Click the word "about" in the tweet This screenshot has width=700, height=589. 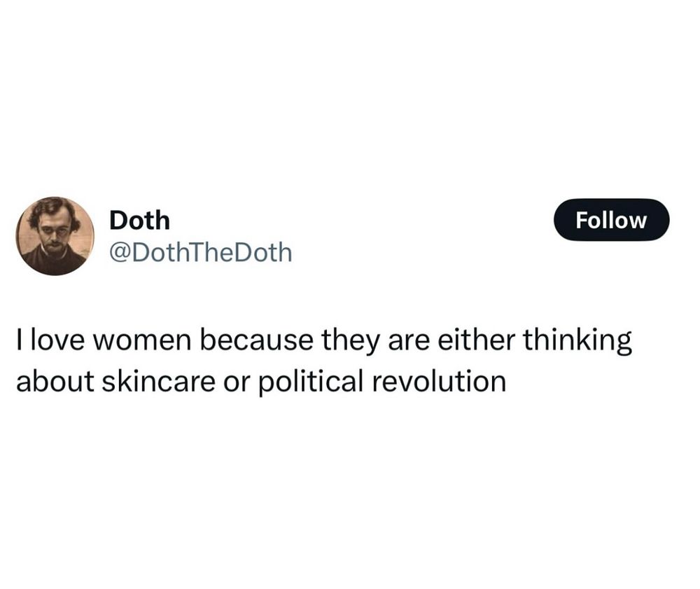tap(55, 382)
